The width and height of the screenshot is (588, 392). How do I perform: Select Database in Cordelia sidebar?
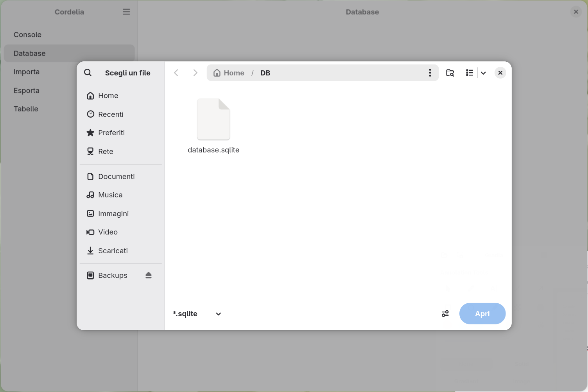pyautogui.click(x=69, y=54)
